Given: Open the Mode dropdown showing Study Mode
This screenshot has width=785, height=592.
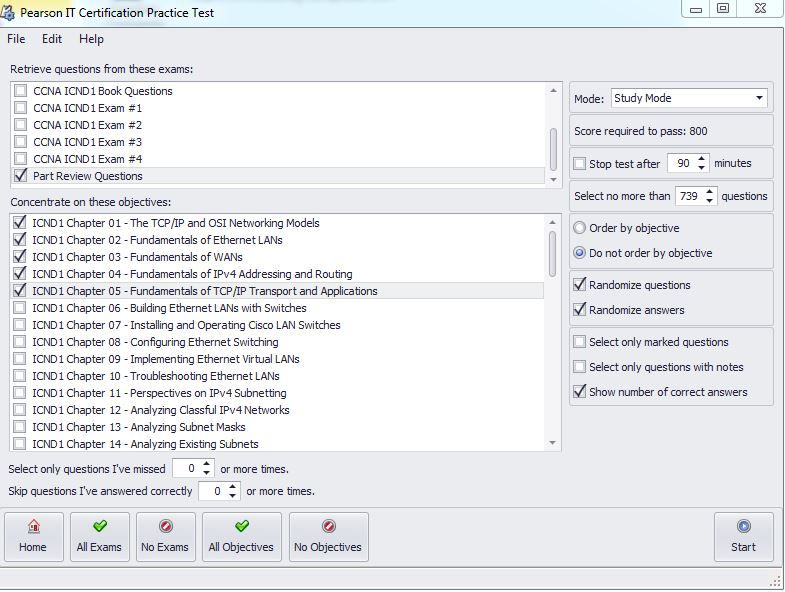Looking at the screenshot, I should pos(689,98).
